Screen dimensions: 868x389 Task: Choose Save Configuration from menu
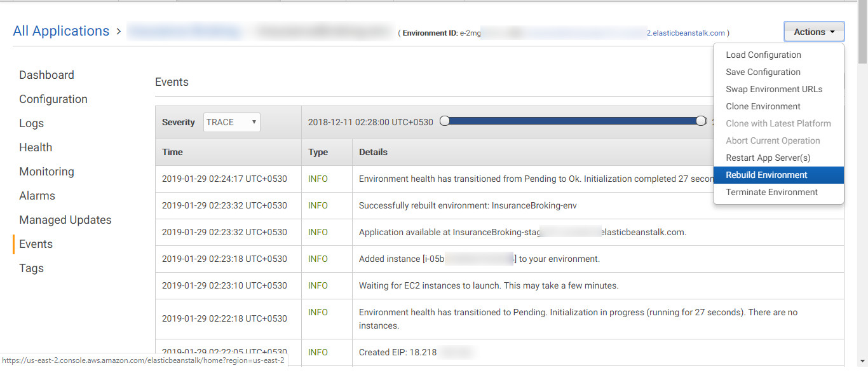pos(763,72)
